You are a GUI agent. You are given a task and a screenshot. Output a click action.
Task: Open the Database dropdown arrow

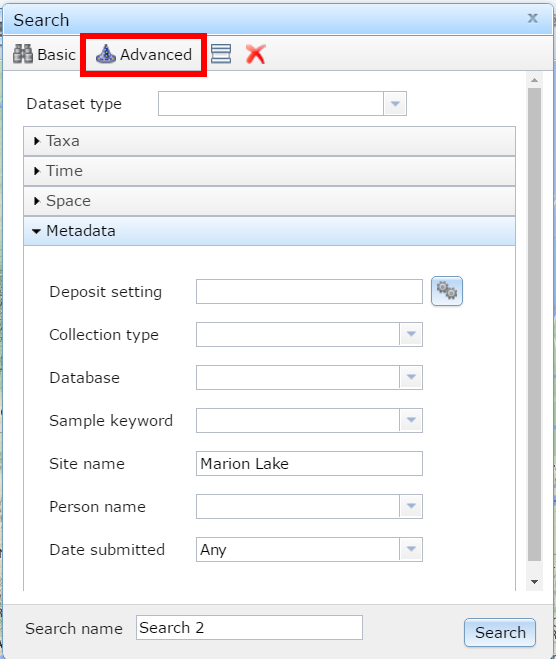[x=411, y=377]
